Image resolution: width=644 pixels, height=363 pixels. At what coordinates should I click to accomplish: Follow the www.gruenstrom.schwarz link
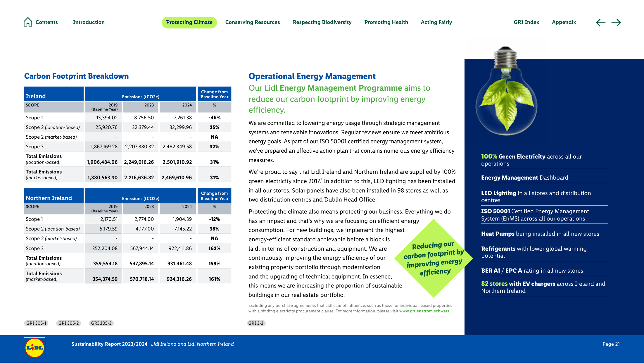point(424,311)
